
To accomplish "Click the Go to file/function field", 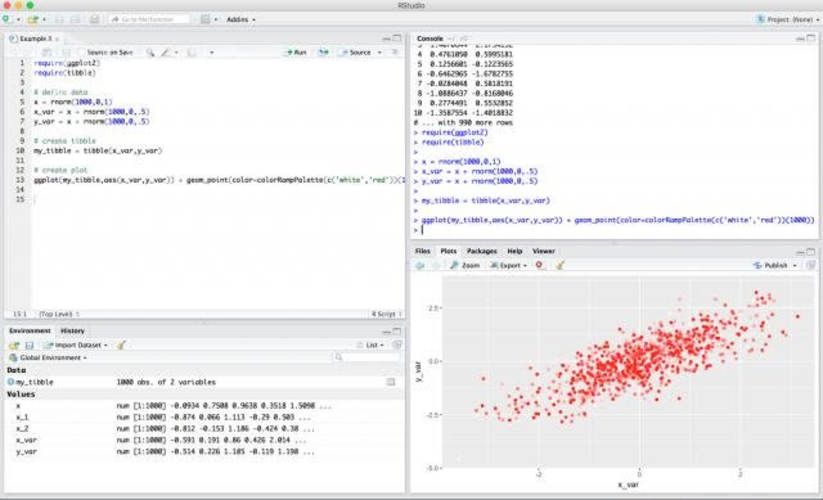I will coord(150,19).
